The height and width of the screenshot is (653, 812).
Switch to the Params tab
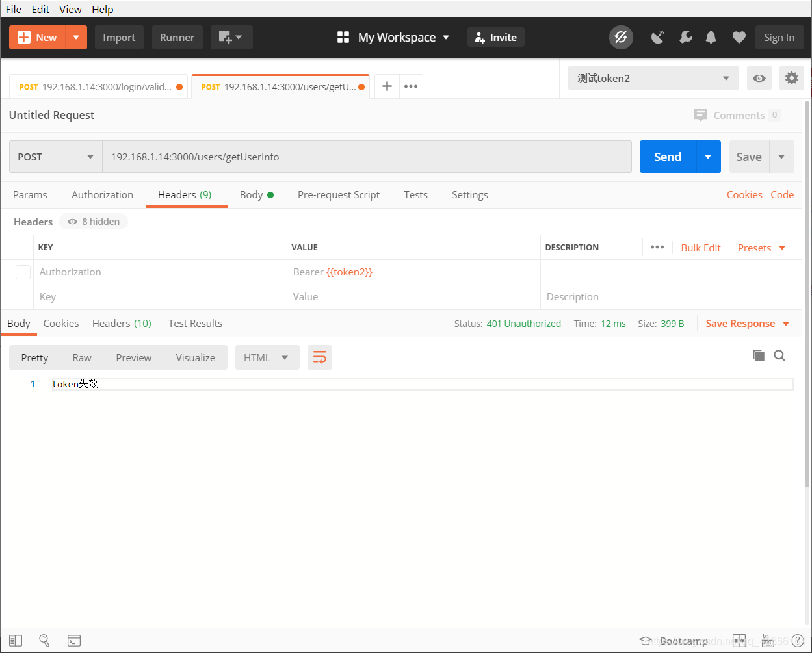[30, 194]
